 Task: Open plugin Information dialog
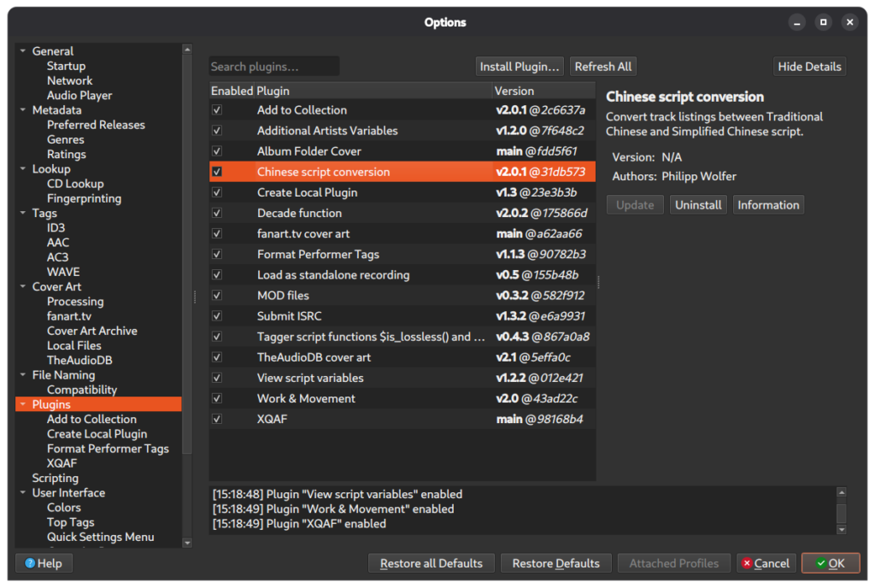pyautogui.click(x=768, y=205)
